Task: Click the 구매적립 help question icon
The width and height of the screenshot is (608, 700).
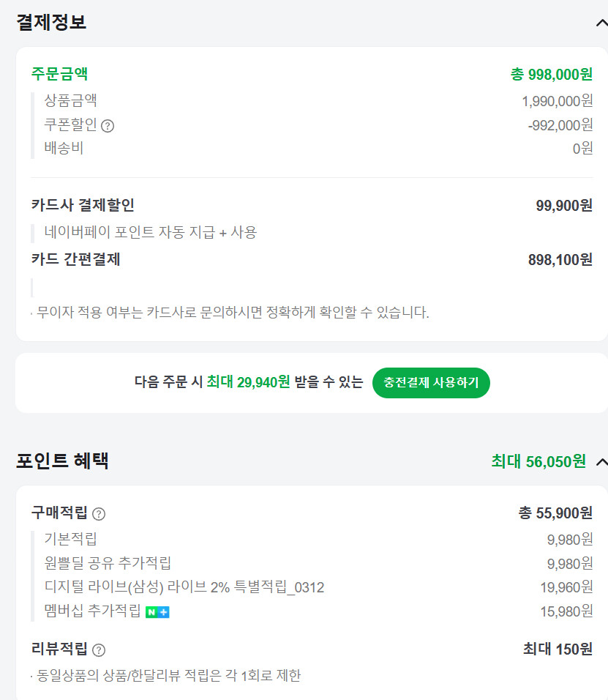Action: click(99, 514)
